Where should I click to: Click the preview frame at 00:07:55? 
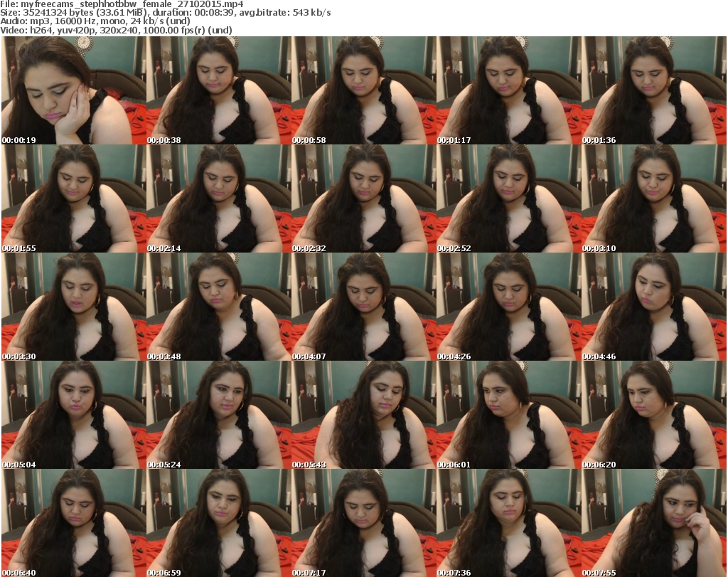pyautogui.click(x=654, y=523)
